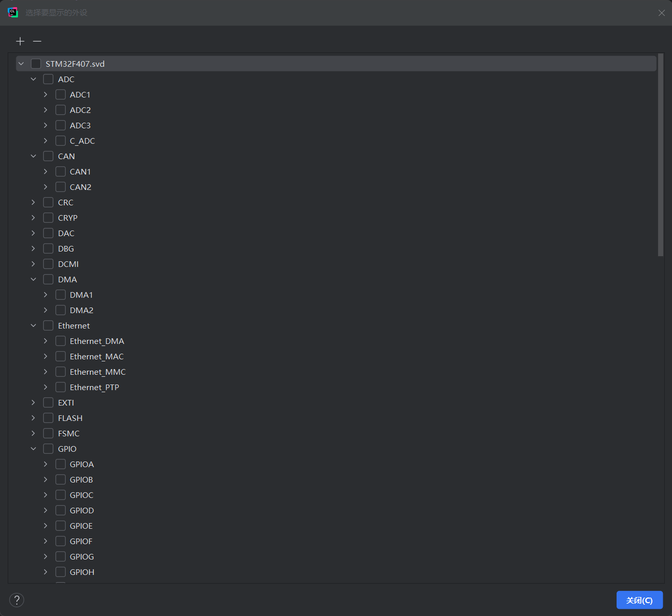Expand the DAC node chevron

coord(33,233)
